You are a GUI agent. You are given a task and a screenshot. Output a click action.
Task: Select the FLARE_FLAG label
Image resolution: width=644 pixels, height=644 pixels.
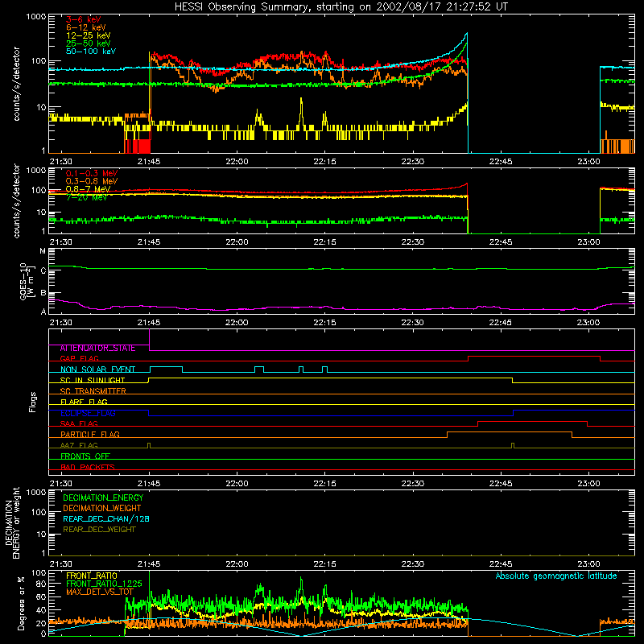(x=84, y=402)
